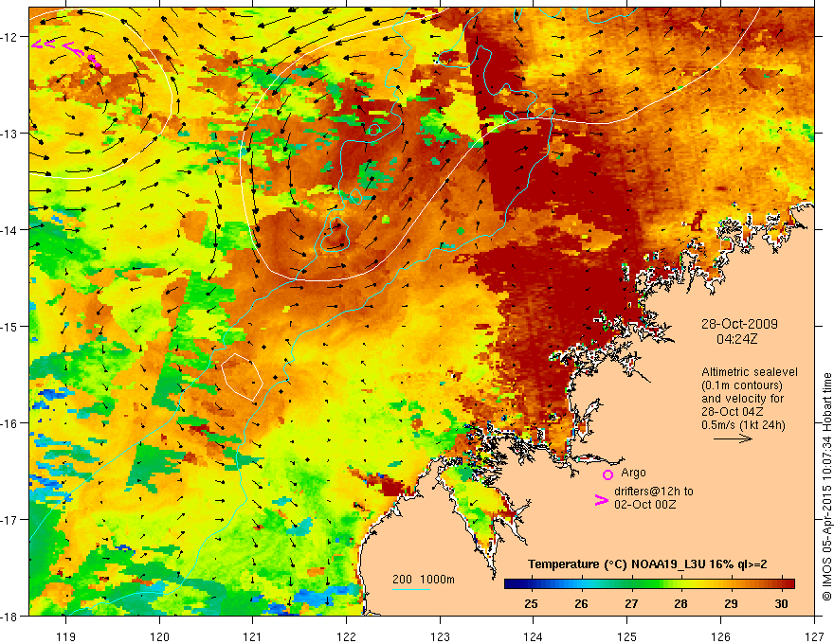Click the longitude axis label 122
The width and height of the screenshot is (834, 644).
pyautogui.click(x=346, y=636)
